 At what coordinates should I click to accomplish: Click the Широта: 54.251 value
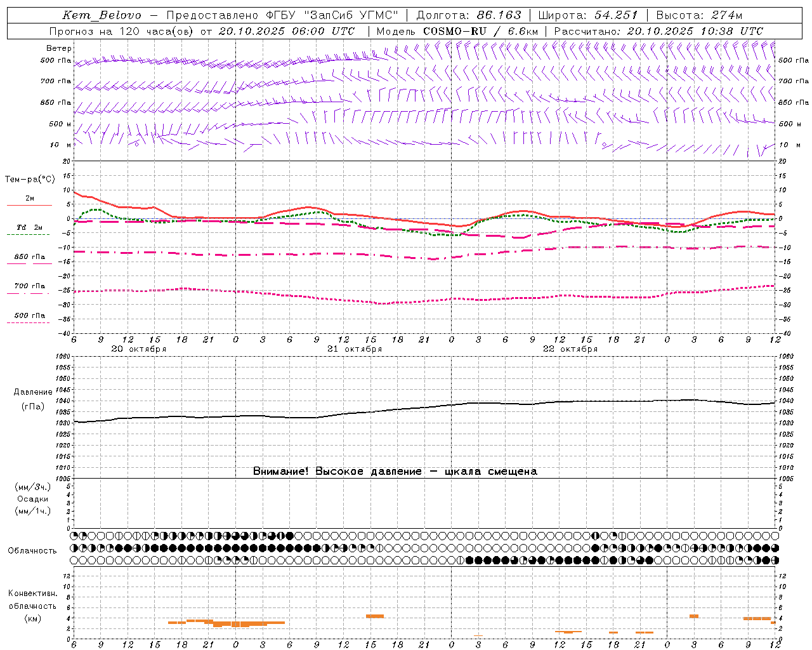(587, 15)
